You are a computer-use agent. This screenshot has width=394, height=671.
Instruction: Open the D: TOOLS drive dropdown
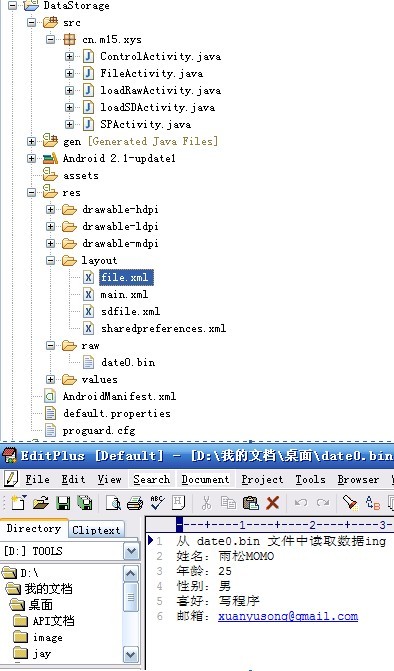pyautogui.click(x=131, y=551)
